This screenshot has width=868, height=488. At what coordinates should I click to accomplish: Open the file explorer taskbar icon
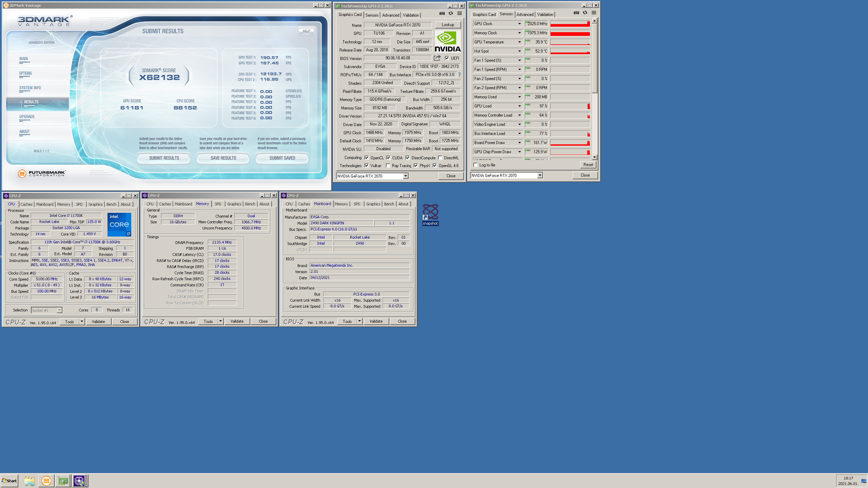pyautogui.click(x=29, y=481)
